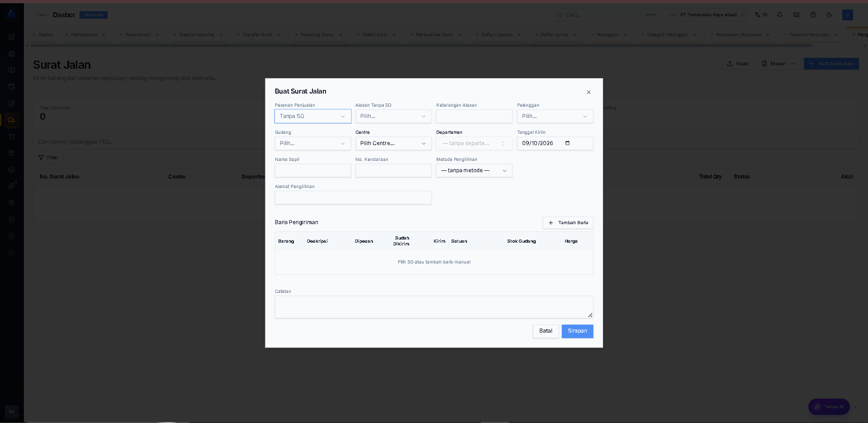The image size is (868, 423).
Task: Click the Simpan button
Action: pyautogui.click(x=577, y=331)
